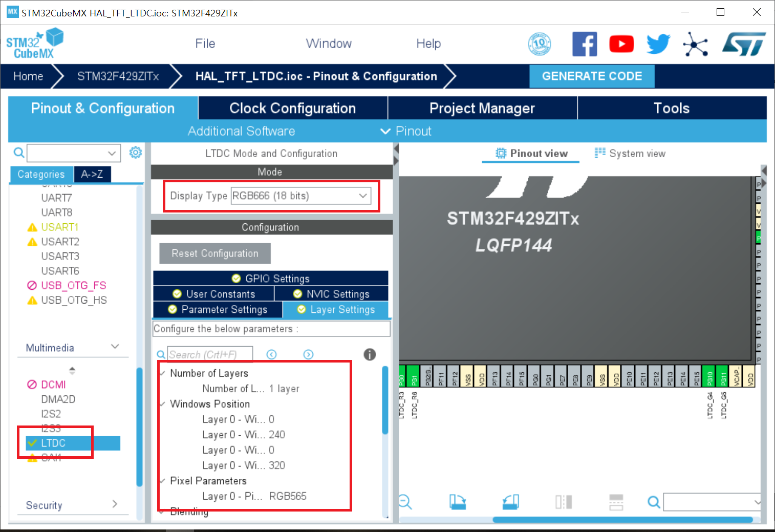Rotate chip clockwise icon

(x=458, y=502)
